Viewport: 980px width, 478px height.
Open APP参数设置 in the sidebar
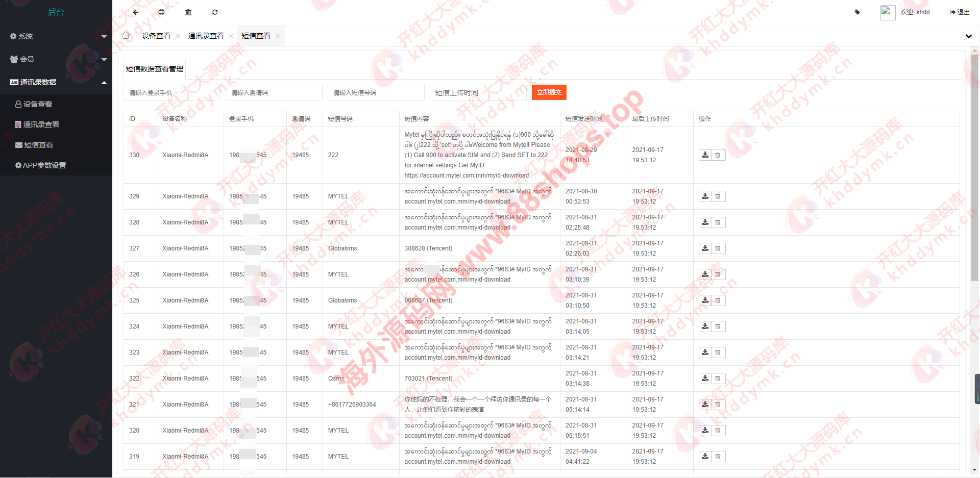click(44, 165)
